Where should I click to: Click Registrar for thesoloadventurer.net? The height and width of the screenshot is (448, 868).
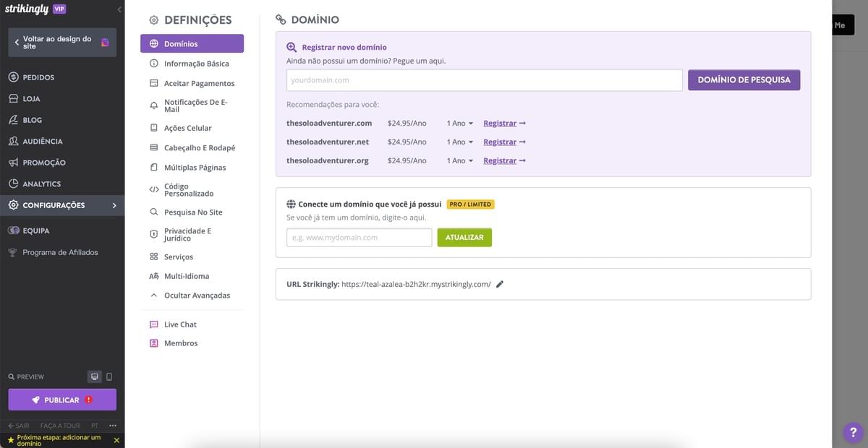(x=504, y=142)
